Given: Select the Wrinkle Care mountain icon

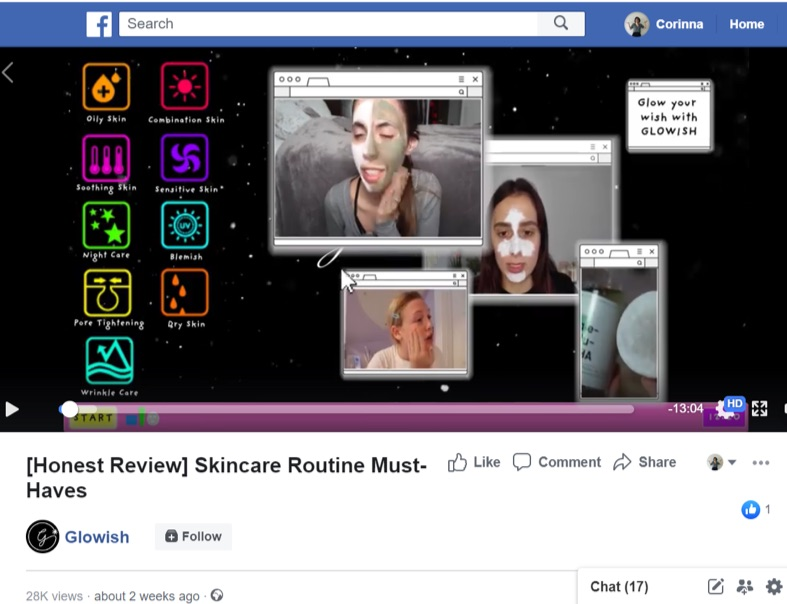Looking at the screenshot, I should 109,360.
